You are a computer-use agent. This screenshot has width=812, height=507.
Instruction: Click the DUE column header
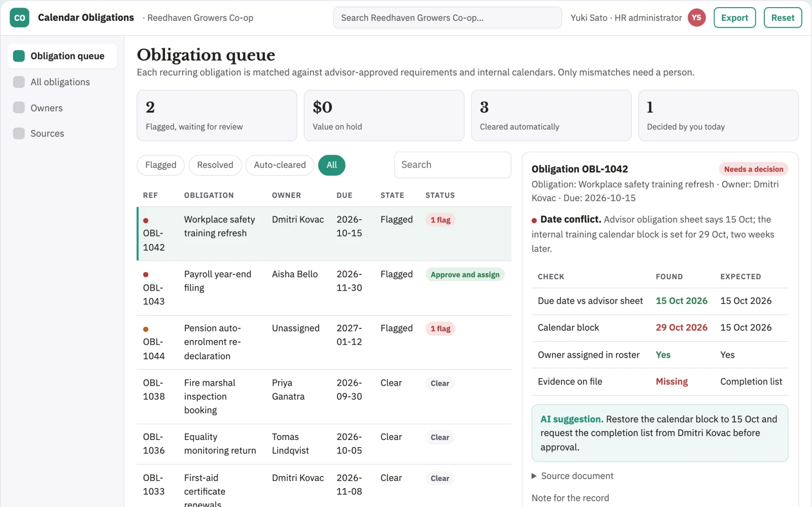pos(344,195)
